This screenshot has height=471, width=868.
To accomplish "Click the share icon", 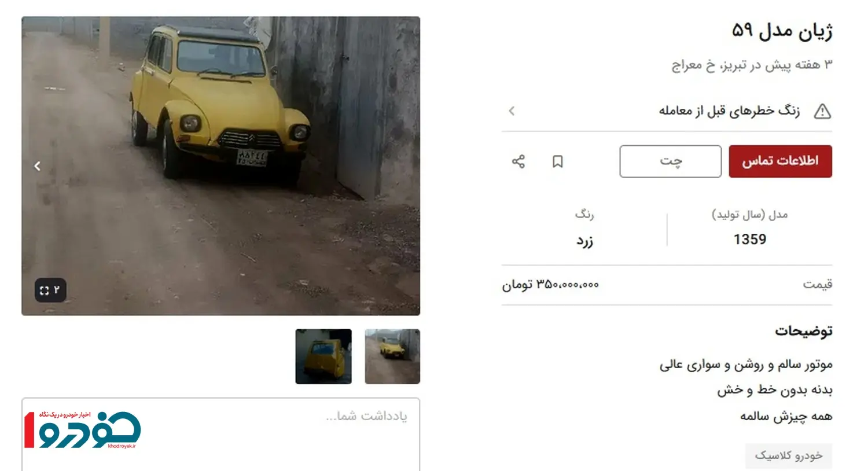I will tap(518, 161).
